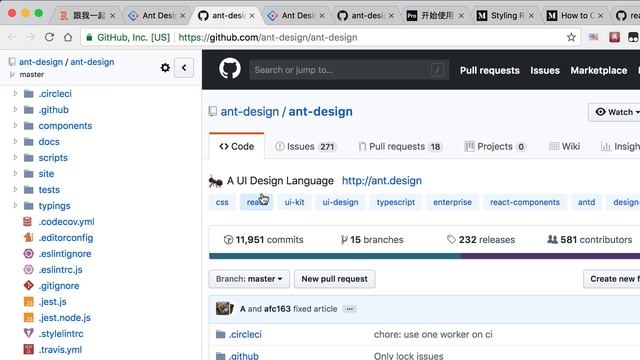The width and height of the screenshot is (640, 360).
Task: Click the commit author avatar
Action: point(224,308)
